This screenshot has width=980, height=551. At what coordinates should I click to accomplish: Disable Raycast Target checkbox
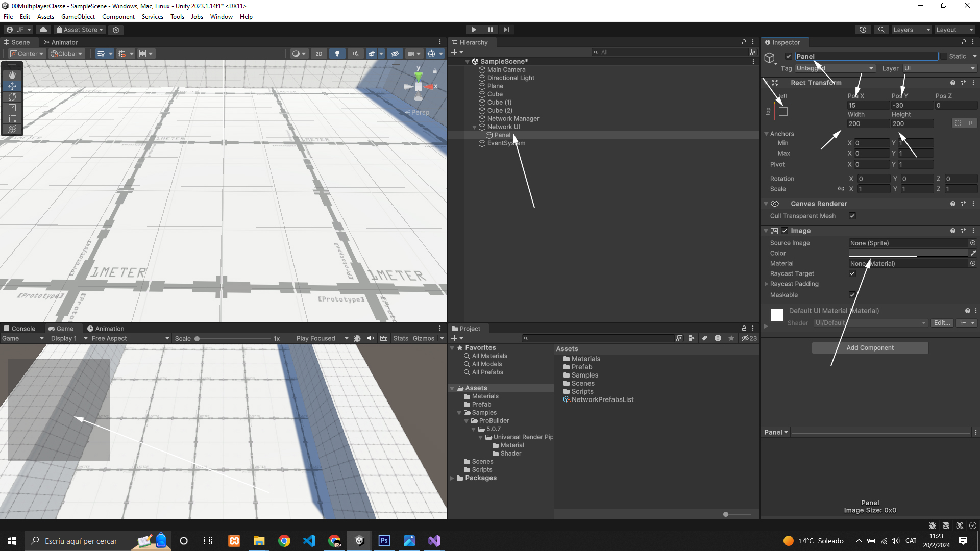(x=852, y=274)
